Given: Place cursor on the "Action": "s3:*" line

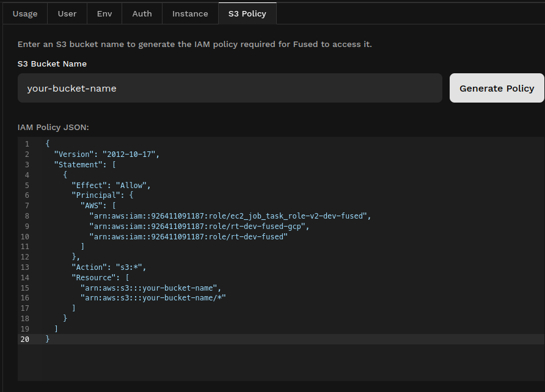Looking at the screenshot, I should (x=109, y=267).
